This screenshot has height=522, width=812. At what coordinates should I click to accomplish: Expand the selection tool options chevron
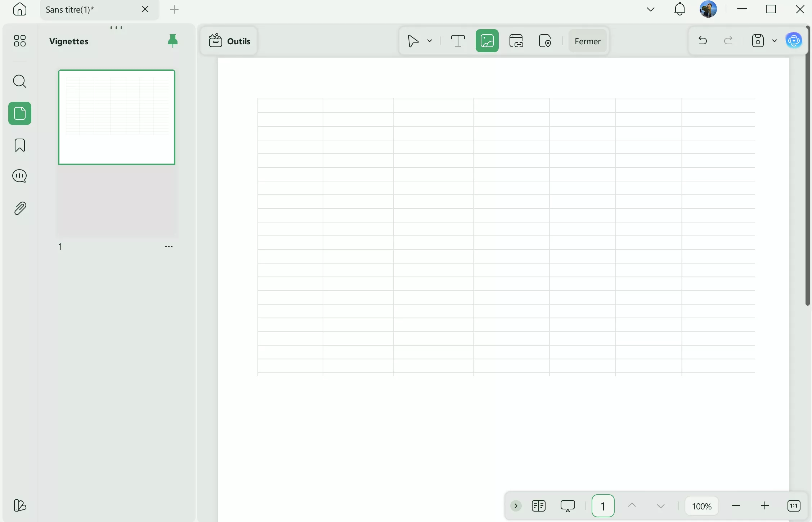(x=430, y=41)
